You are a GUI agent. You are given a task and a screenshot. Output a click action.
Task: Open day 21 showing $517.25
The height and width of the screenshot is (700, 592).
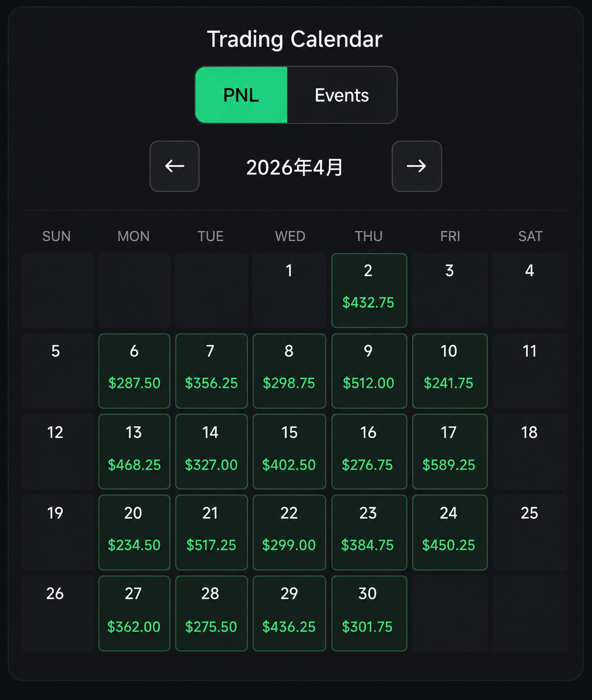[x=212, y=532]
